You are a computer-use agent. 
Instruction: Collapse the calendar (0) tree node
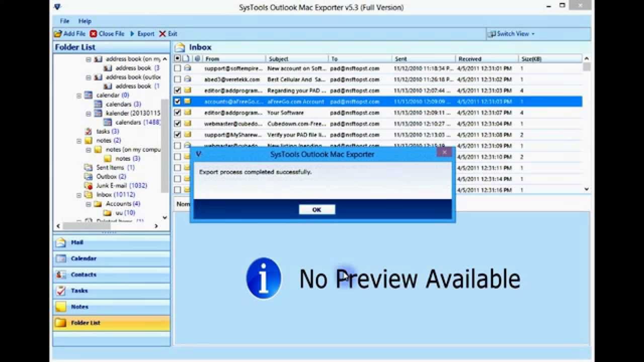[79, 95]
